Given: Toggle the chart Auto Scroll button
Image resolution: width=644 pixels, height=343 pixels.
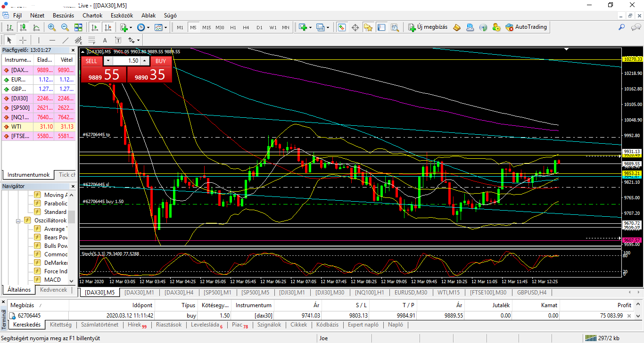Looking at the screenshot, I should (x=95, y=27).
